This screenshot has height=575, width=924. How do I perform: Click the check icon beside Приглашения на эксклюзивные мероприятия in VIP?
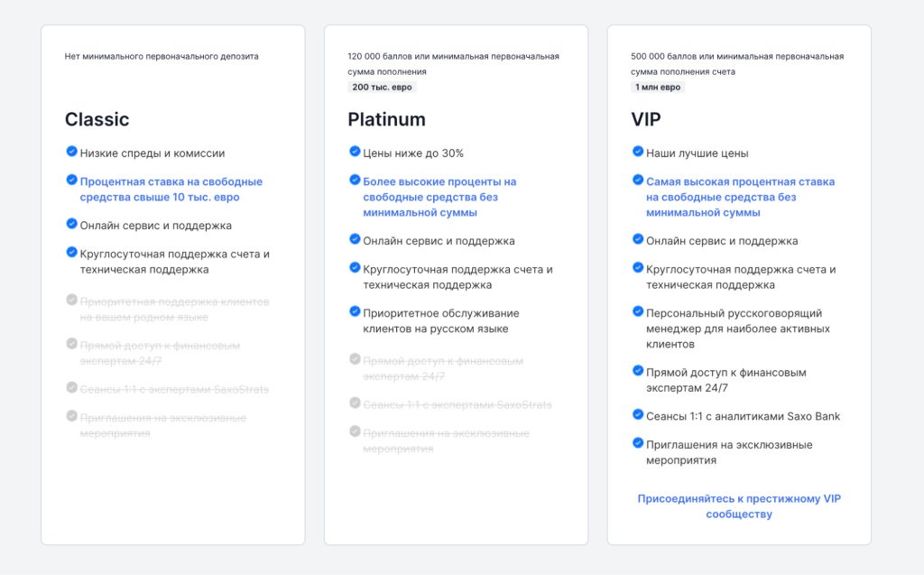point(638,442)
